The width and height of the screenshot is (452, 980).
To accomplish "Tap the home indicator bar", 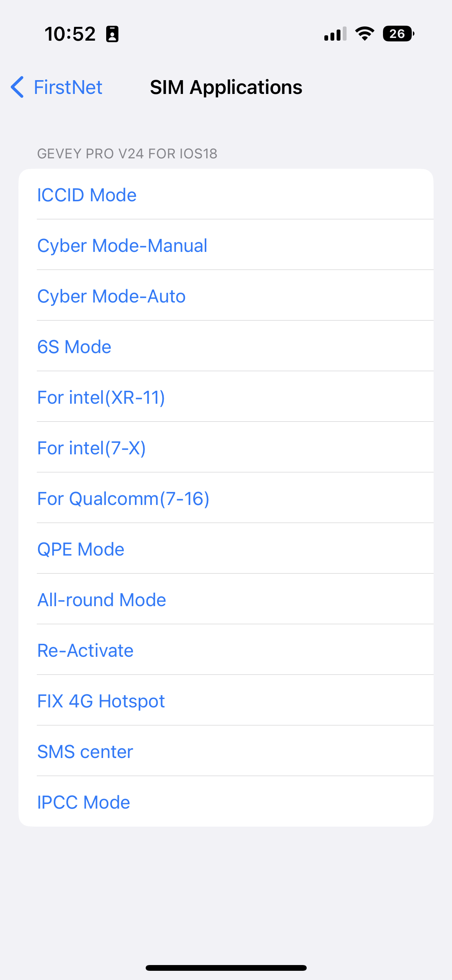I will pos(226,968).
